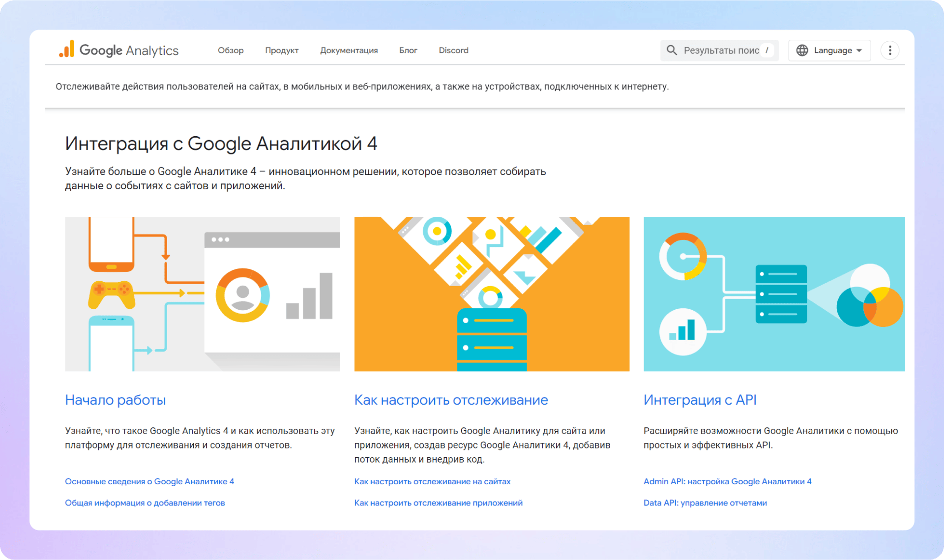944x560 pixels.
Task: Focus the Результаты поиска search field
Action: click(x=721, y=50)
